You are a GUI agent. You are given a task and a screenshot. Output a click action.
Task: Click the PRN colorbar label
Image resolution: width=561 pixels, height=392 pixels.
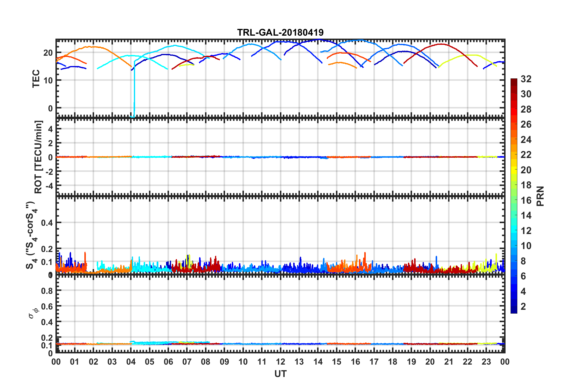[x=540, y=196]
